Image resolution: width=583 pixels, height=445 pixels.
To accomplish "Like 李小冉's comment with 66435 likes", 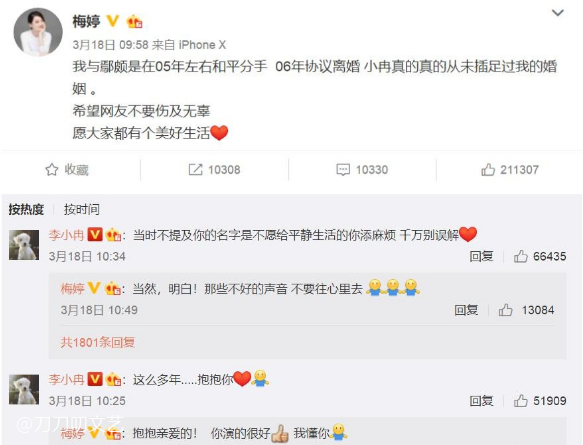I will (x=521, y=256).
